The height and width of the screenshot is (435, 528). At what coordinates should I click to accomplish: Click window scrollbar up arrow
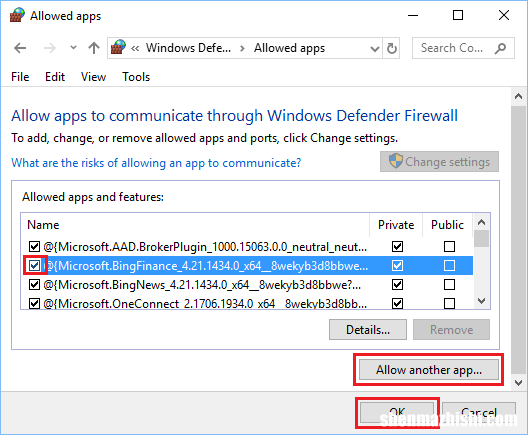(519, 97)
